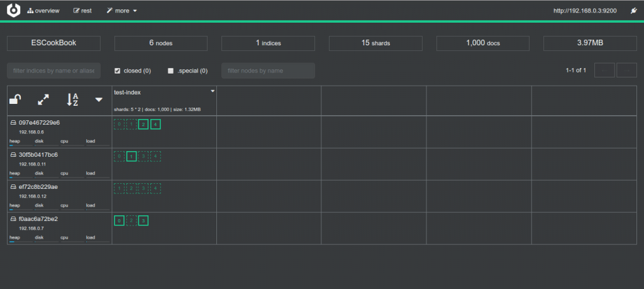Select replica shard 2 on node f0aac6a72be2

tap(131, 221)
